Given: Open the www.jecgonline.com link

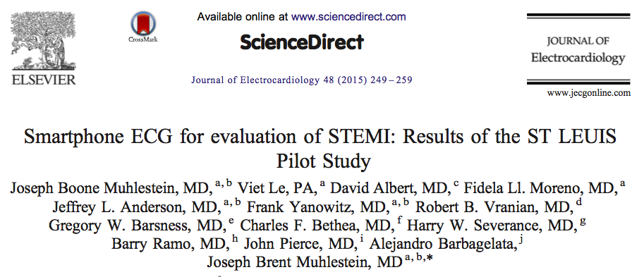Looking at the screenshot, I should [x=588, y=93].
